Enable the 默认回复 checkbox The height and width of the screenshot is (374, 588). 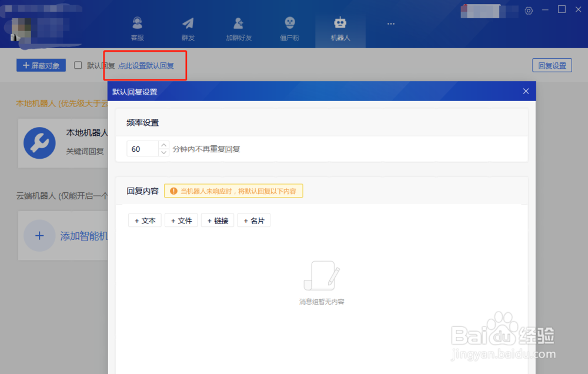tap(78, 65)
